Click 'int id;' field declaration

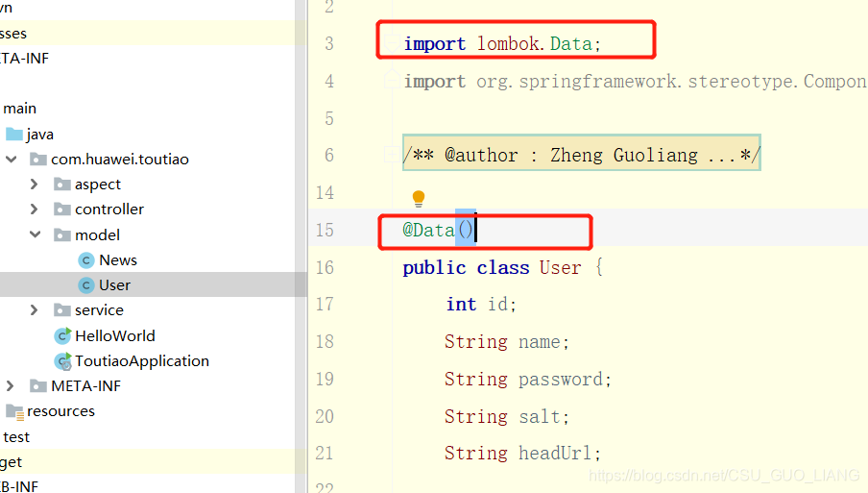[x=481, y=304]
